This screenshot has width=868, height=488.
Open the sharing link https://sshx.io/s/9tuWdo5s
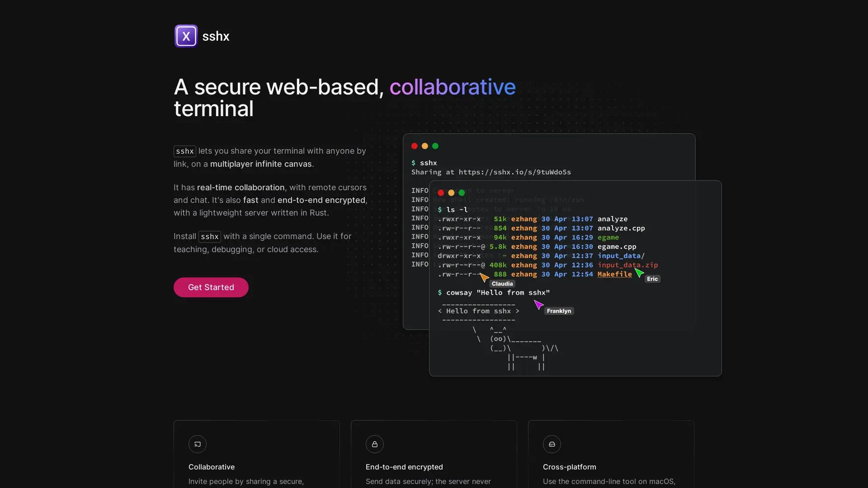[514, 172]
